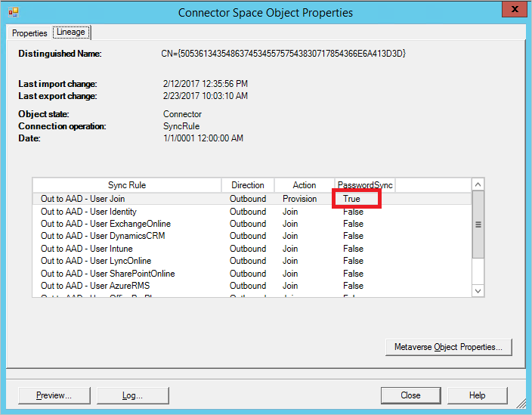Click the Object state value Connector
Viewport: 532px width, 415px height.
tap(182, 114)
